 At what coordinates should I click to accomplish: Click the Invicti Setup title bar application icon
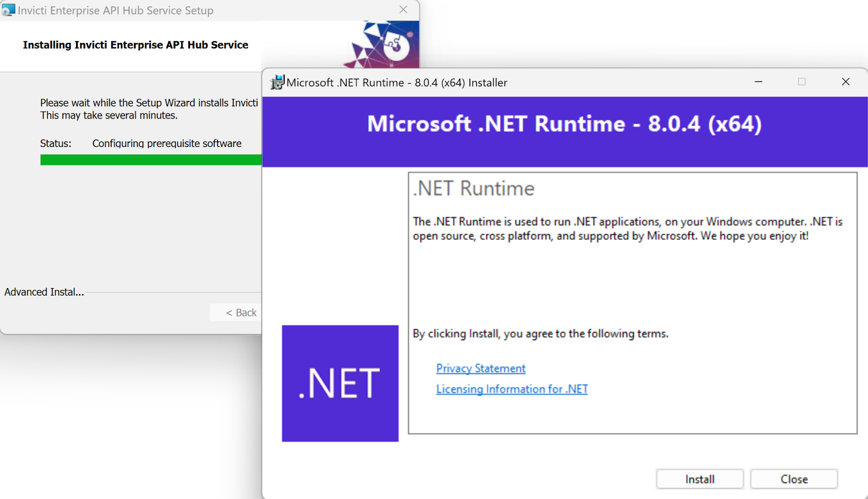click(9, 10)
